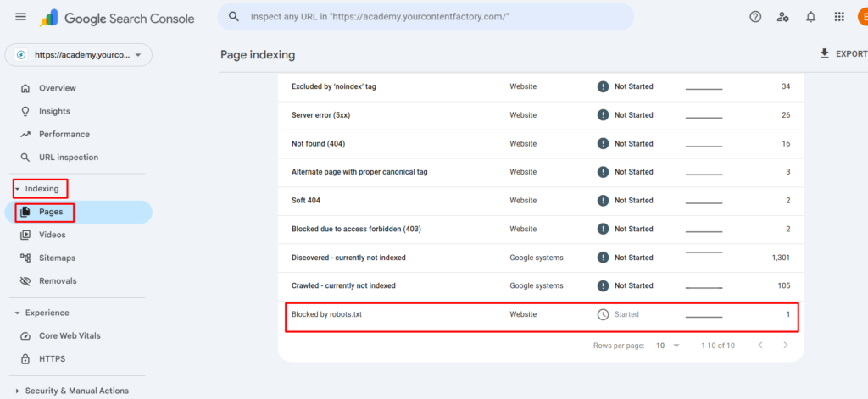Open the Google apps grid
The image size is (868, 399).
pyautogui.click(x=839, y=17)
